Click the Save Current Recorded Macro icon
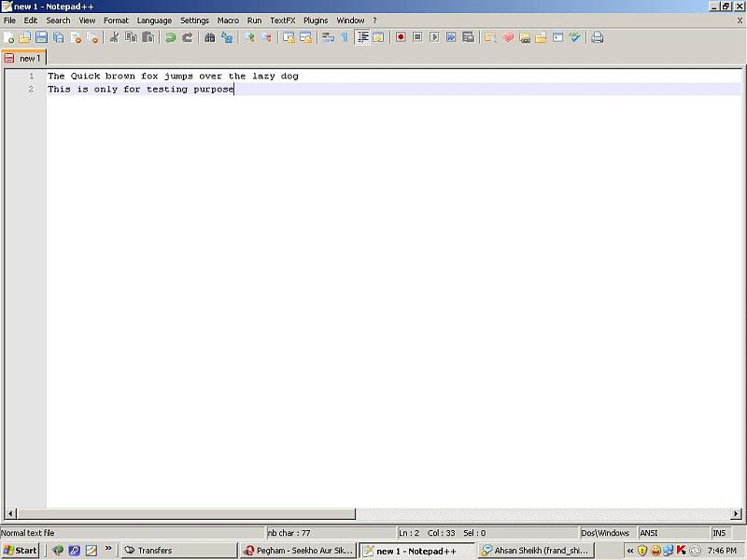 (x=469, y=37)
